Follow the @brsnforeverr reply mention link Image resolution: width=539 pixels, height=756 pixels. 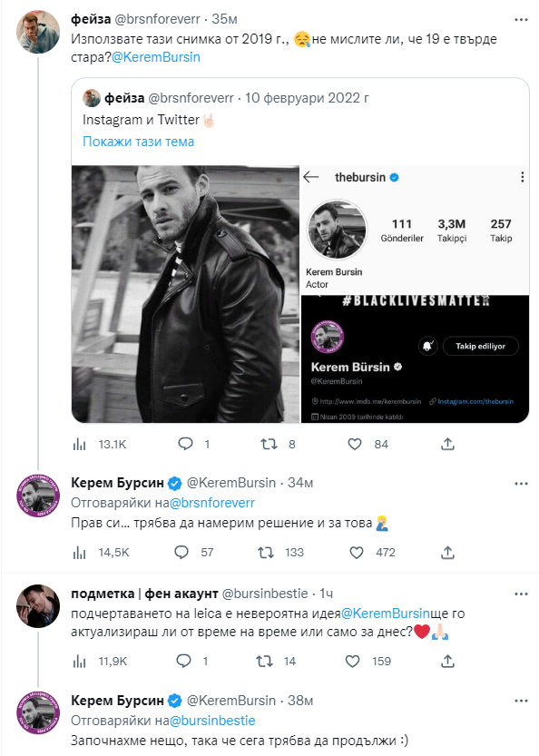tap(212, 503)
